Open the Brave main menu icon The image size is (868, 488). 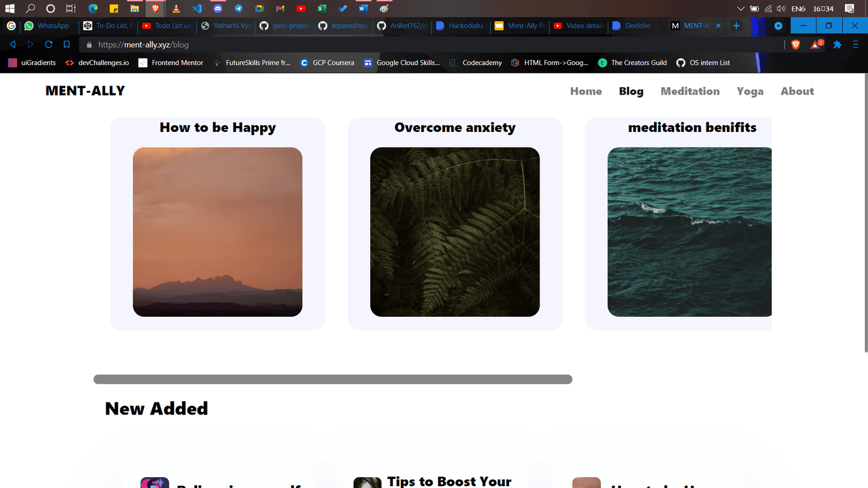pos(855,44)
